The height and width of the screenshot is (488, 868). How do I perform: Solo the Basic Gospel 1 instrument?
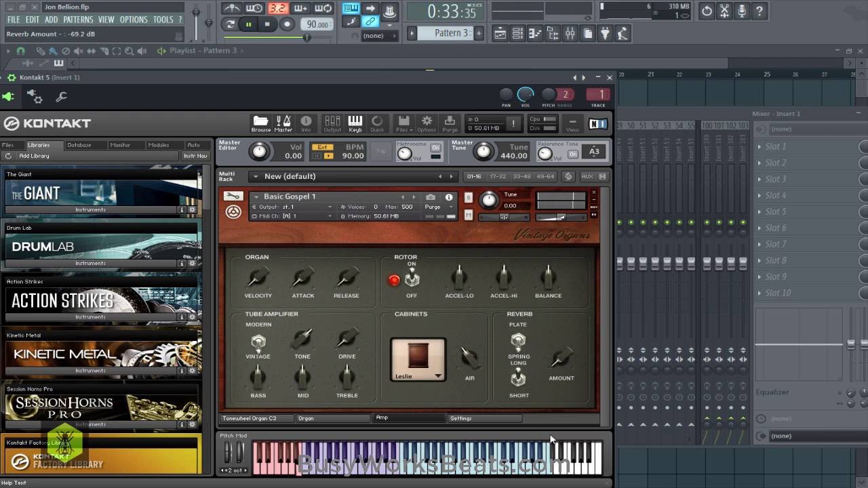coord(469,197)
